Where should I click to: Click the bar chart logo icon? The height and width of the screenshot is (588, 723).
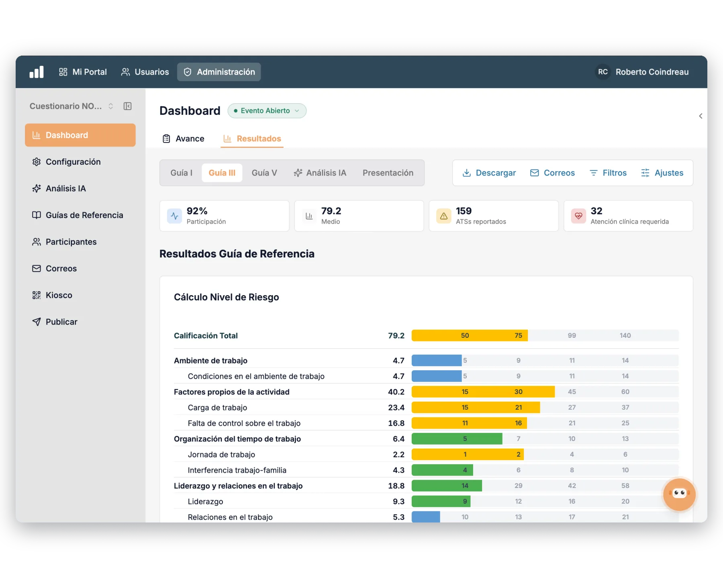(37, 72)
